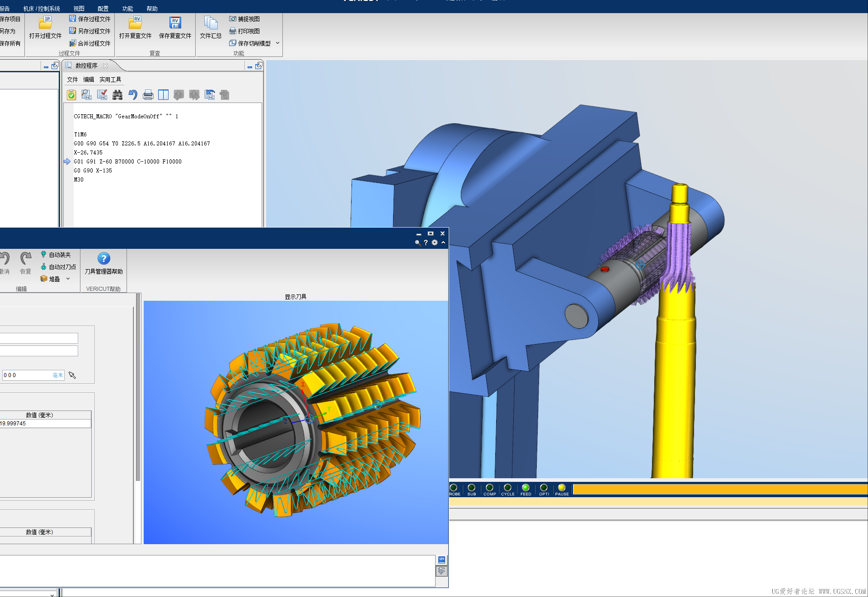Click the print NC program icon
The image size is (868, 597).
148,95
